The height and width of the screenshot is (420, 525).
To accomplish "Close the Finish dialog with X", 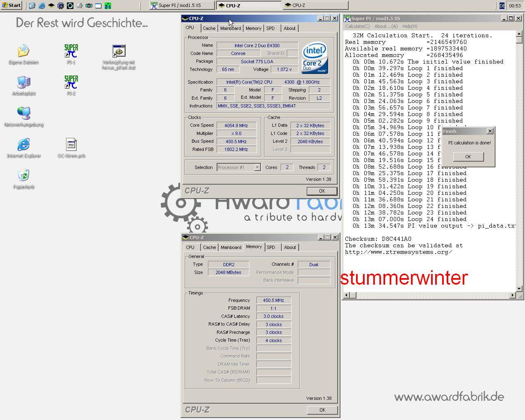I will coord(490,131).
